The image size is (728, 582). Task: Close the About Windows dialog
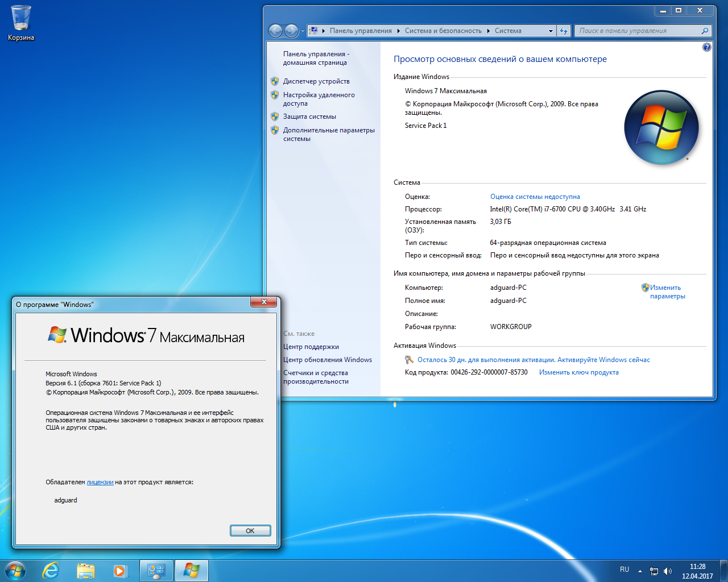click(264, 302)
